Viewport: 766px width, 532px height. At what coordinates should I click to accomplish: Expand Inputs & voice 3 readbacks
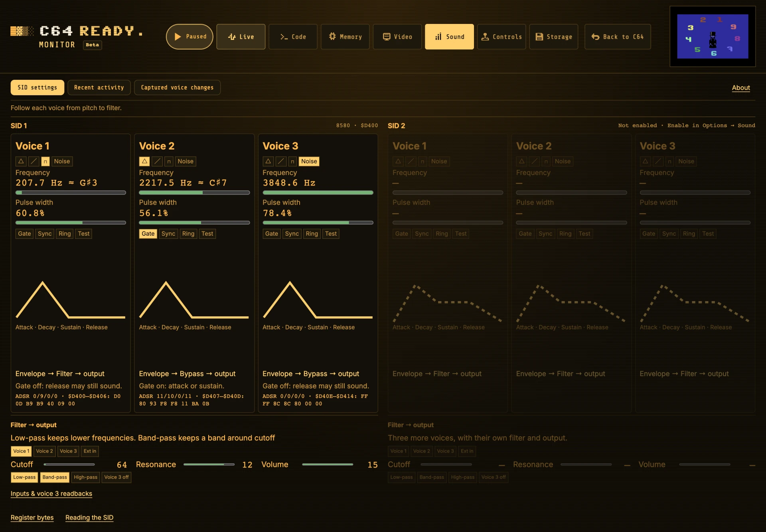click(51, 494)
